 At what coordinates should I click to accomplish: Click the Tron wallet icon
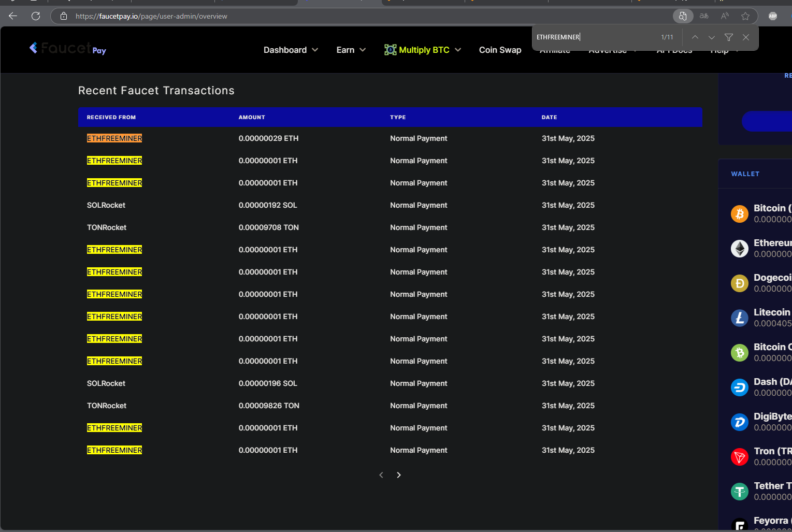pos(740,456)
